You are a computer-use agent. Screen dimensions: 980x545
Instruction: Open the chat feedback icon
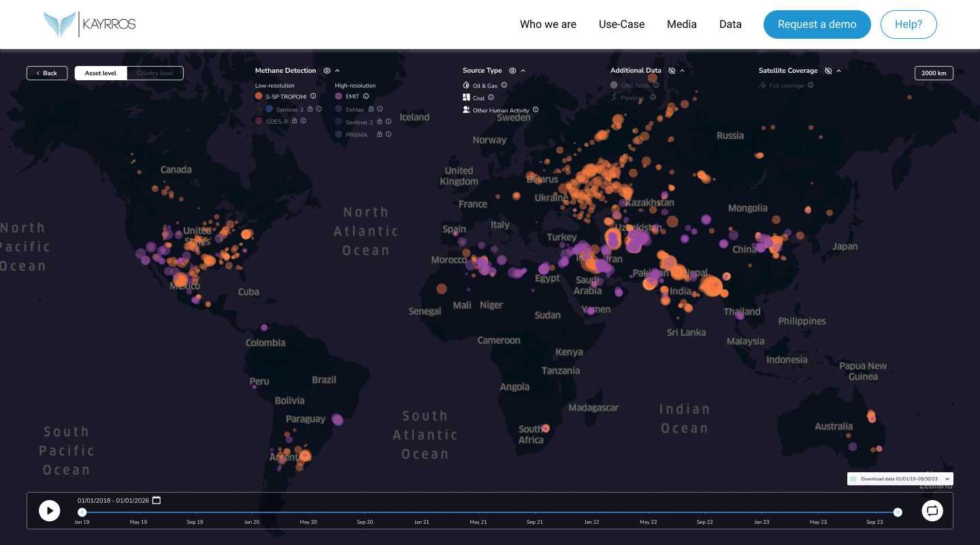(932, 510)
